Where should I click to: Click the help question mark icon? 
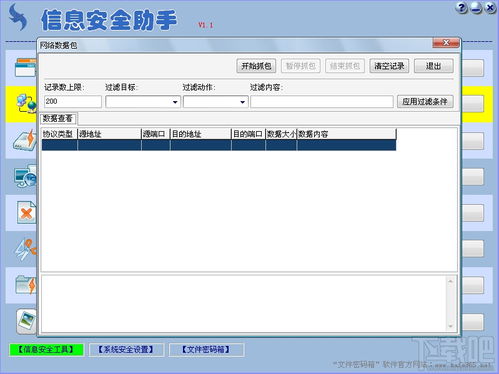tap(461, 8)
